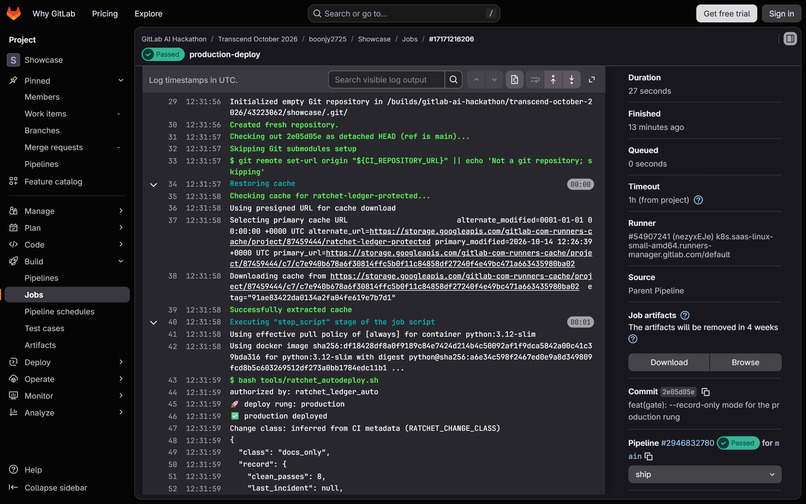Jump to bottom of the log
The height and width of the screenshot is (504, 806).
click(x=572, y=80)
